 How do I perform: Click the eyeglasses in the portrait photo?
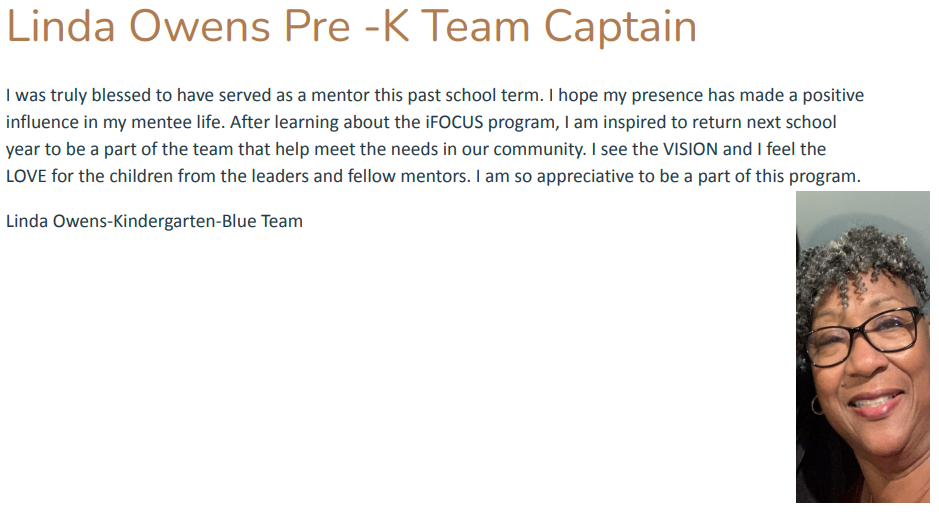[x=862, y=335]
